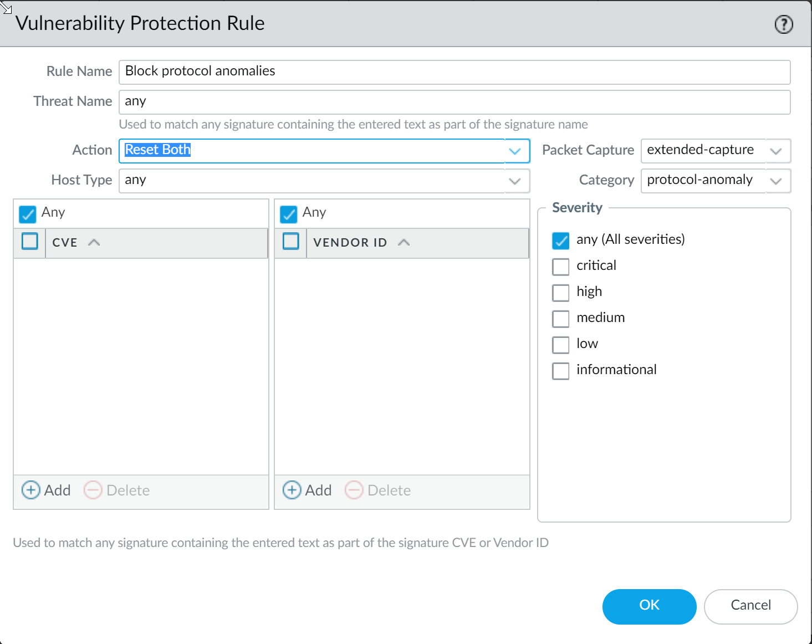
Task: Click the Delete icon under CVE list
Action: (93, 490)
